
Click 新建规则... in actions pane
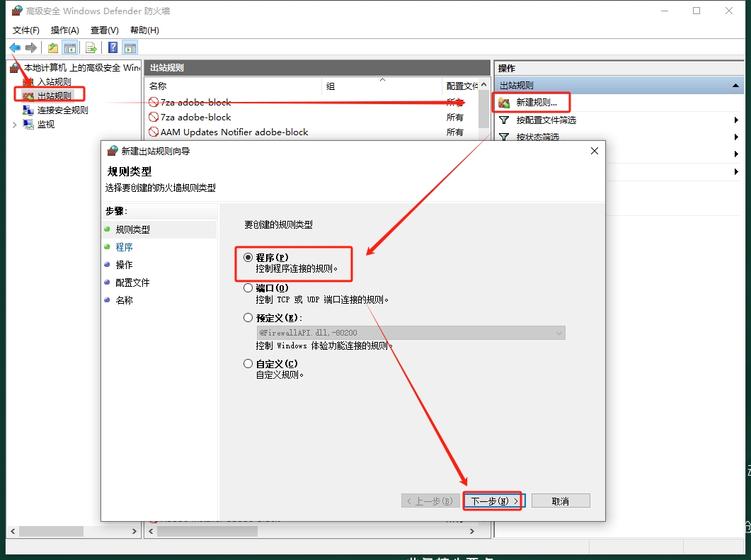click(537, 103)
